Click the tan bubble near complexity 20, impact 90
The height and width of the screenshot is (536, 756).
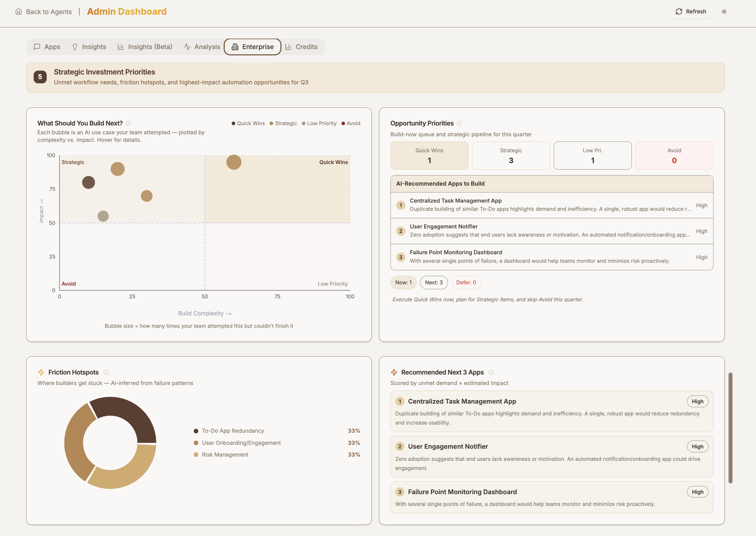coord(118,169)
